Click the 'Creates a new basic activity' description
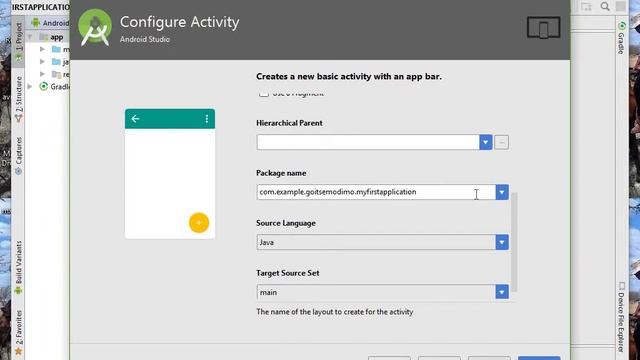The width and height of the screenshot is (640, 360). [x=349, y=76]
